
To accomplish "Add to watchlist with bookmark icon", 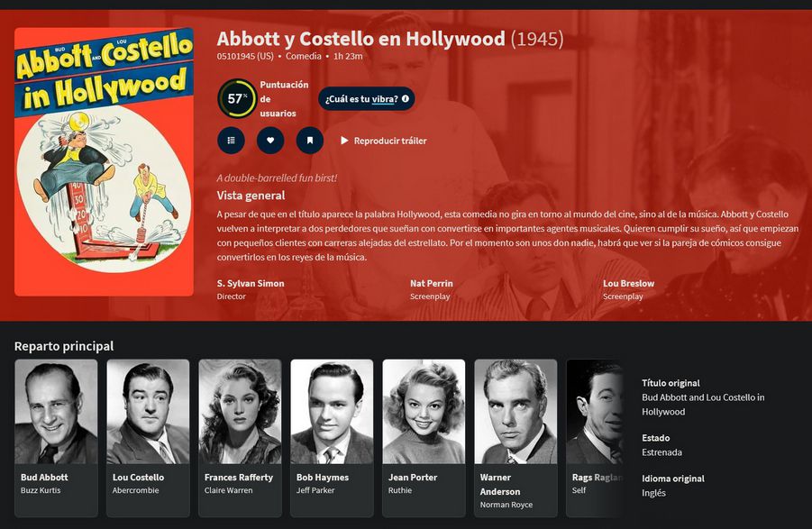I will pyautogui.click(x=310, y=141).
